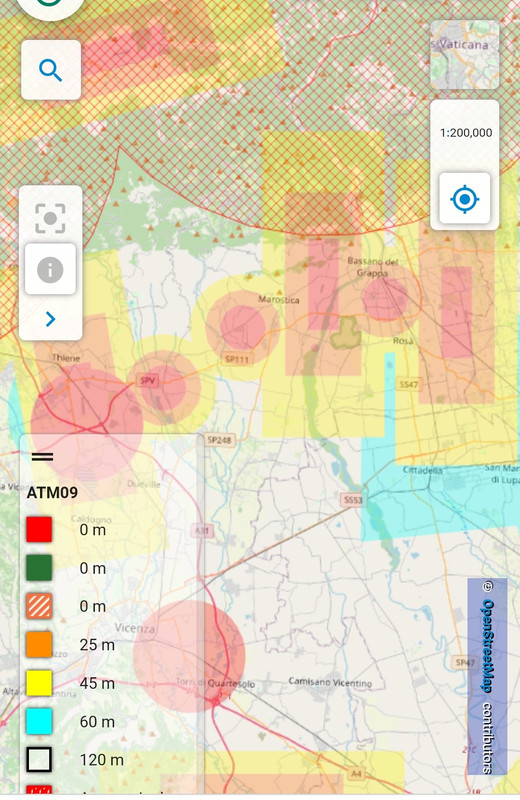Viewport: 520px width, 800px height.
Task: Select the 120 m legend label
Action: coord(102,760)
